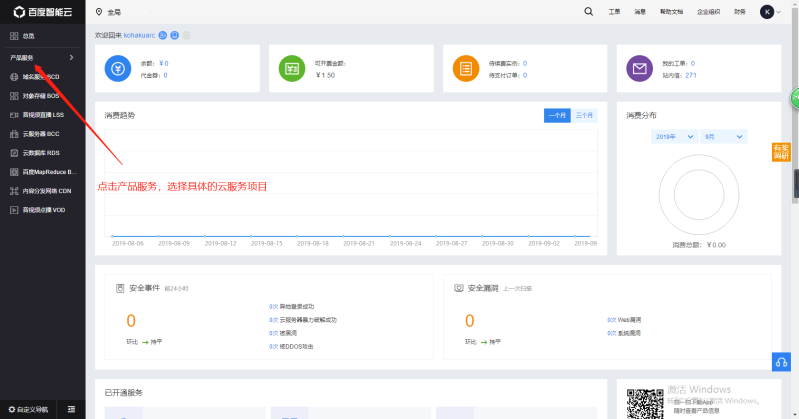Image resolution: width=799 pixels, height=419 pixels.
Task: Open the 消息 messages menu
Action: (x=640, y=12)
